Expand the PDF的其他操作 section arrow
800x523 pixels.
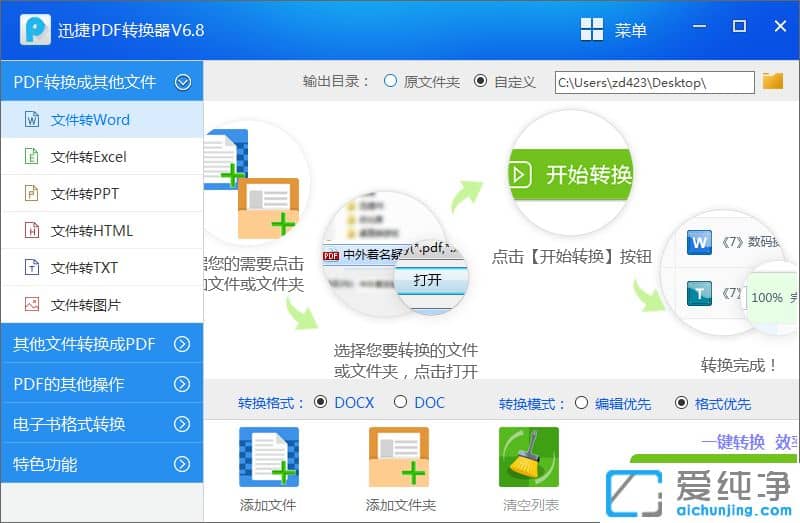click(182, 384)
